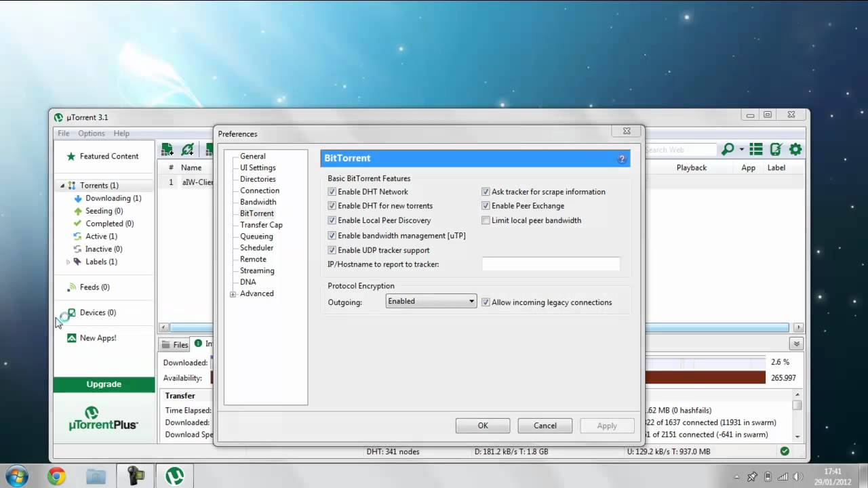Select Streaming in preferences tree

click(x=257, y=270)
